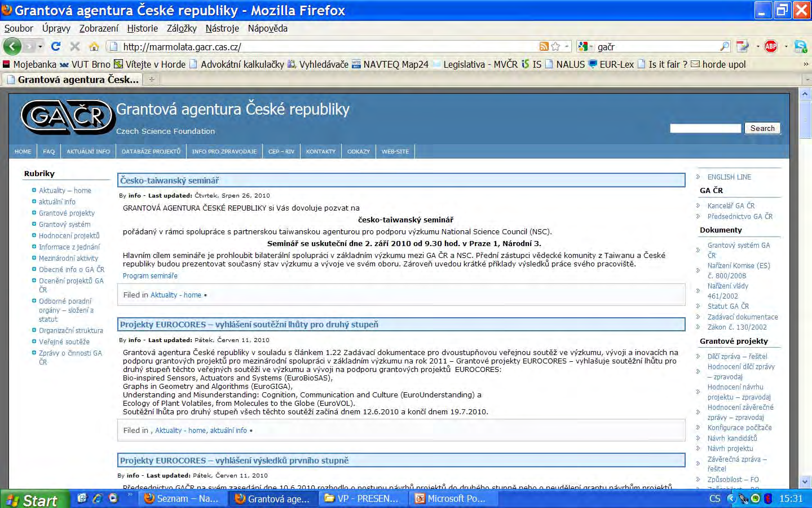This screenshot has height=508, width=812.
Task: Click the scrollbar up arrow
Action: (805, 94)
